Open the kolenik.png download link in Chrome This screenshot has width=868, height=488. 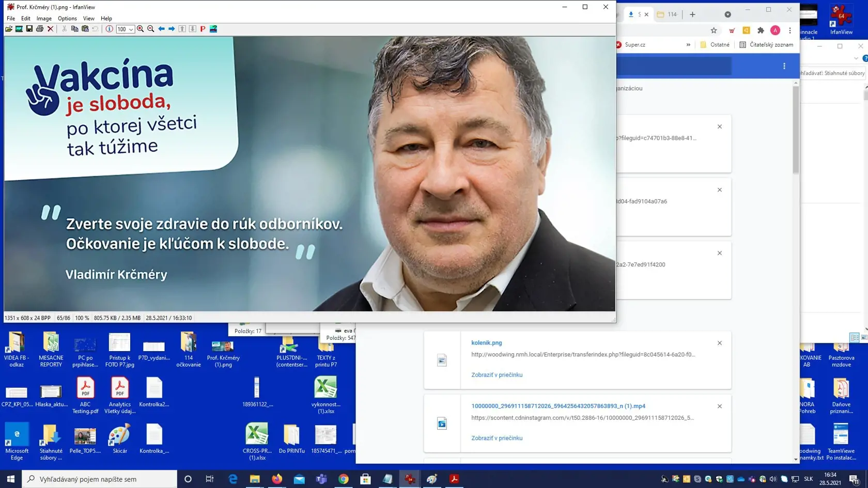click(486, 343)
